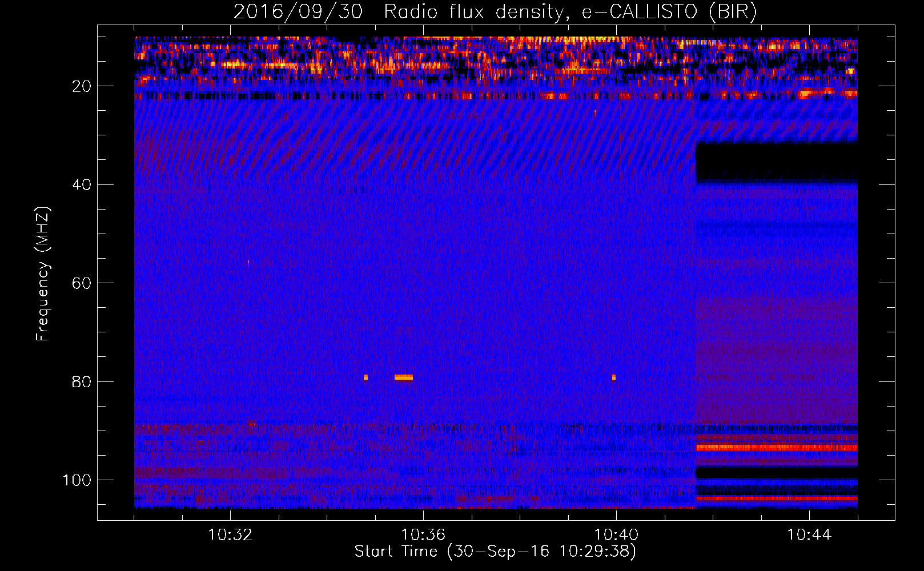Click the small orange spot near 10:40 at 80 MHz
This screenshot has height=571, width=924.
click(614, 377)
